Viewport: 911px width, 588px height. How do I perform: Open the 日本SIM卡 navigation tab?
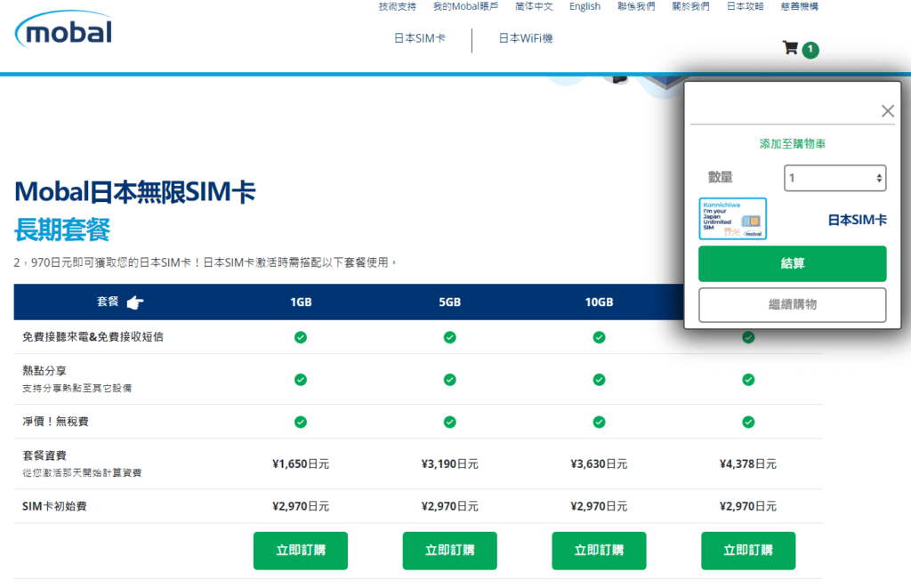coord(420,38)
